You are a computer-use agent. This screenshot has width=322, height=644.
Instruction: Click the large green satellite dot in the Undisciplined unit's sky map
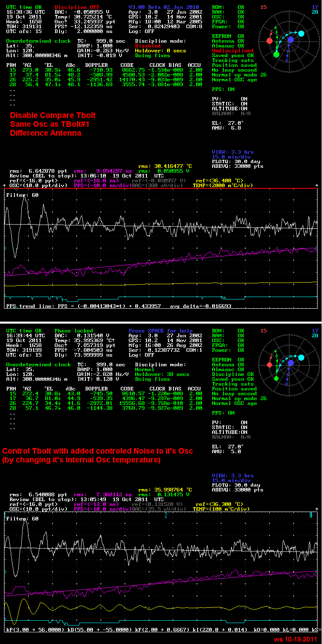pyautogui.click(x=276, y=54)
